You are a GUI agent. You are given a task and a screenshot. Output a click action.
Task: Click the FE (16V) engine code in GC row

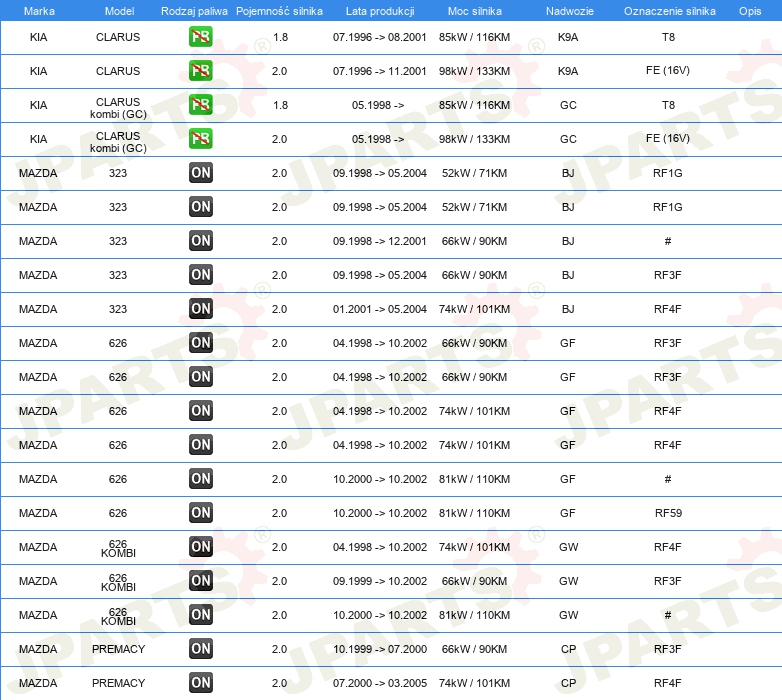[x=668, y=138]
